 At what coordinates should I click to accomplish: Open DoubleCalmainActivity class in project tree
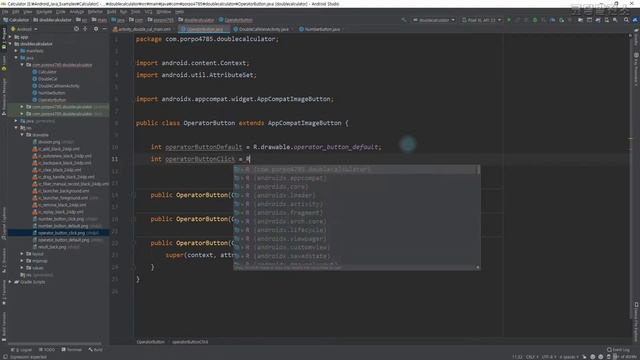point(58,86)
